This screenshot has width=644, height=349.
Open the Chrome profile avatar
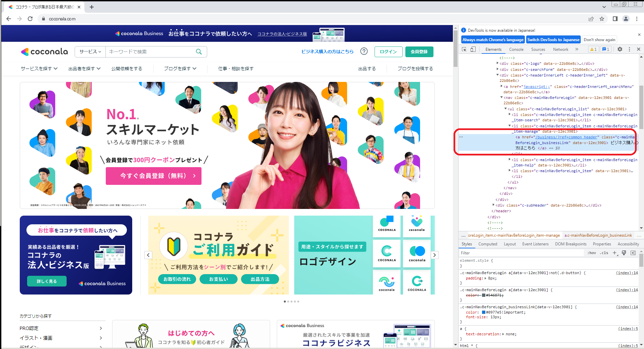pos(626,19)
